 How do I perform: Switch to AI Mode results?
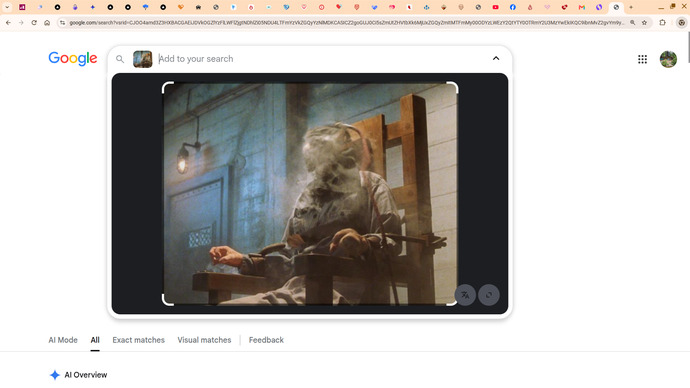point(63,340)
